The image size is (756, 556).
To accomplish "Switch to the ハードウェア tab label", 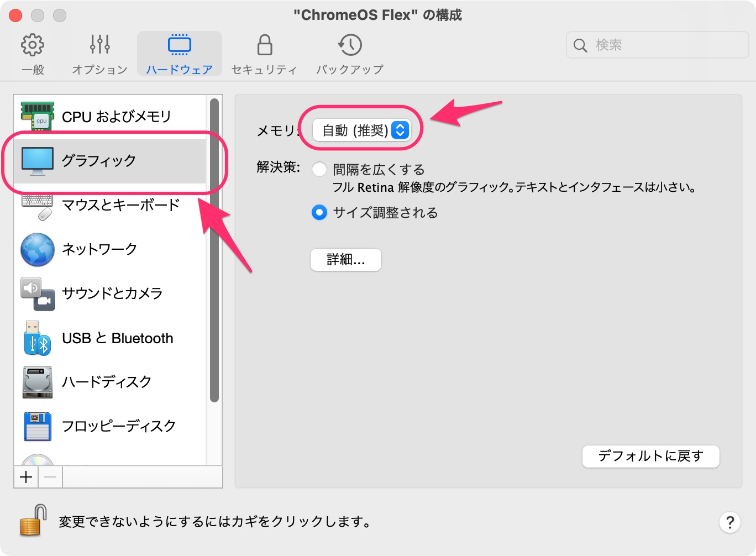I will pos(180,70).
